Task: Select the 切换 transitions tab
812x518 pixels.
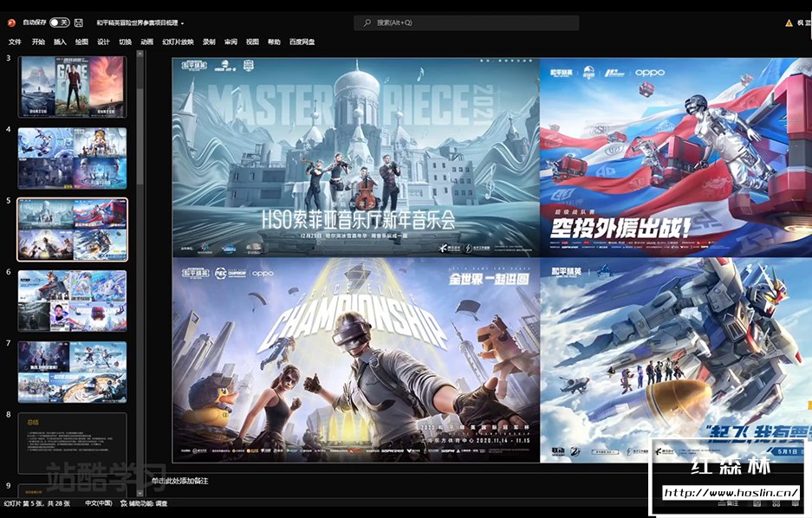Action: (126, 42)
